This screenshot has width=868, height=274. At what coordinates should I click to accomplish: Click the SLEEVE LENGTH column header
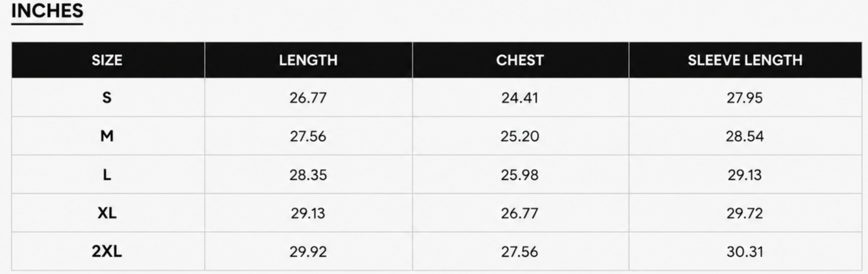point(745,61)
